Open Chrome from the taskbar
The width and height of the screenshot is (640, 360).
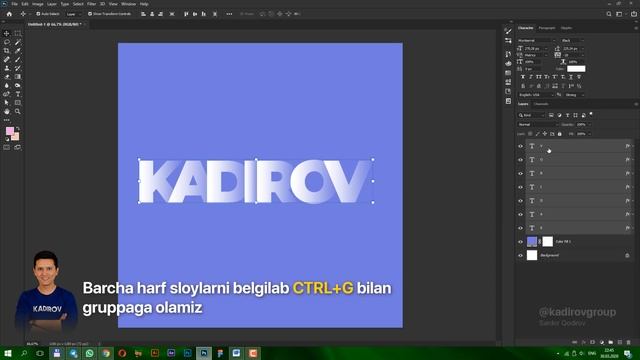tap(106, 353)
